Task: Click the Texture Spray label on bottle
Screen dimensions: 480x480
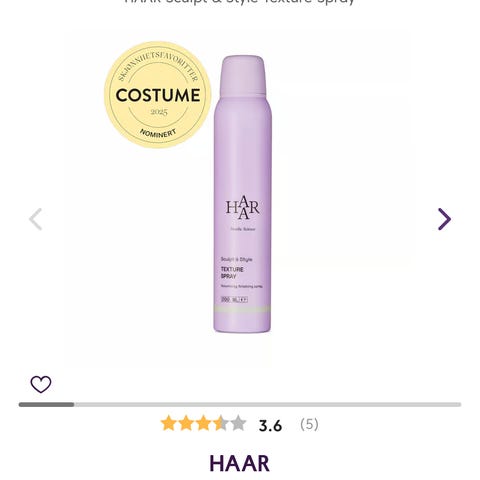Action: click(x=232, y=273)
